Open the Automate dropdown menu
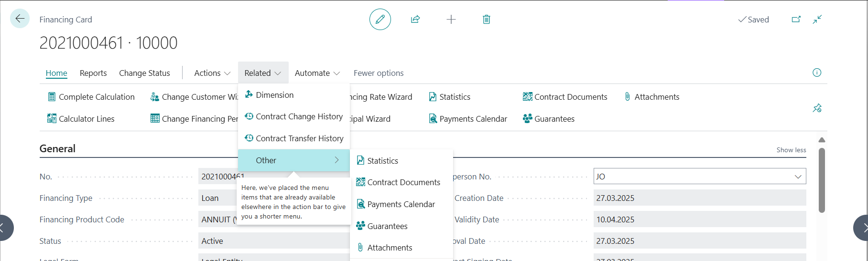Viewport: 868px width, 261px height. point(317,73)
